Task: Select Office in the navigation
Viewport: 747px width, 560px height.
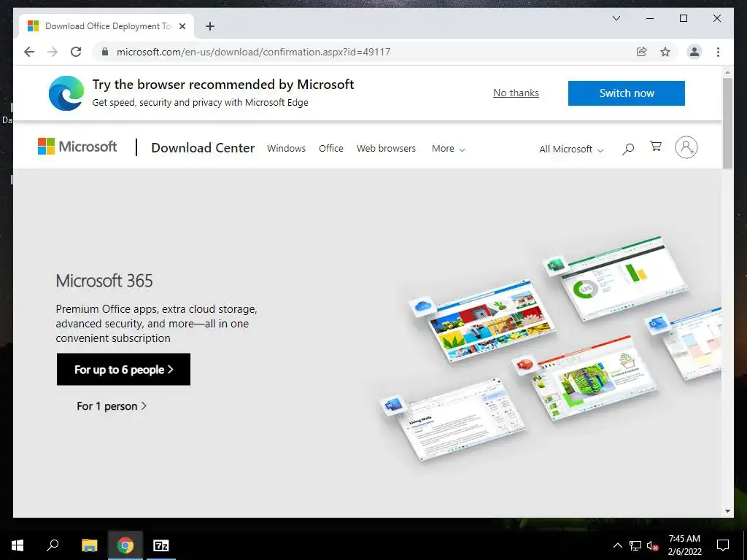Action: click(331, 149)
